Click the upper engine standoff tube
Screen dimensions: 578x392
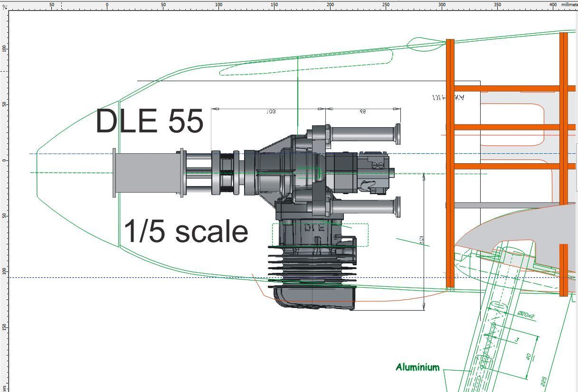click(x=363, y=134)
